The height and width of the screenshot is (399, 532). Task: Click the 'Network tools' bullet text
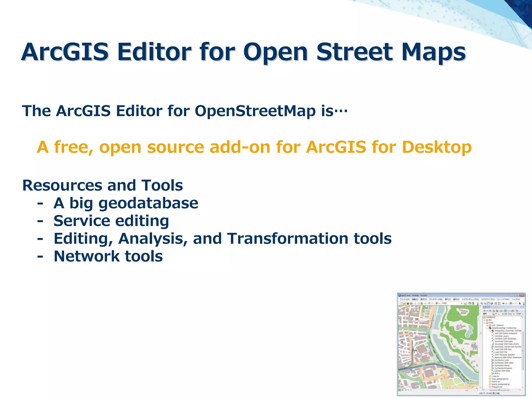108,256
